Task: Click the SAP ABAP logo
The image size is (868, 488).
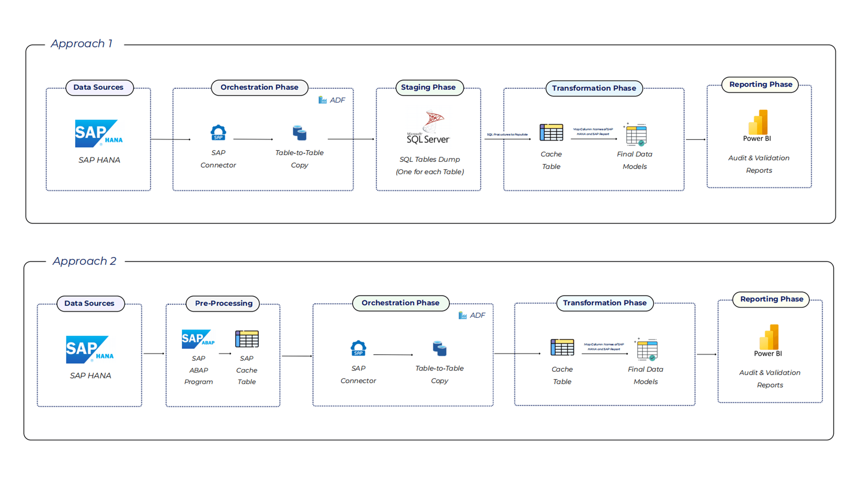Action: click(198, 339)
